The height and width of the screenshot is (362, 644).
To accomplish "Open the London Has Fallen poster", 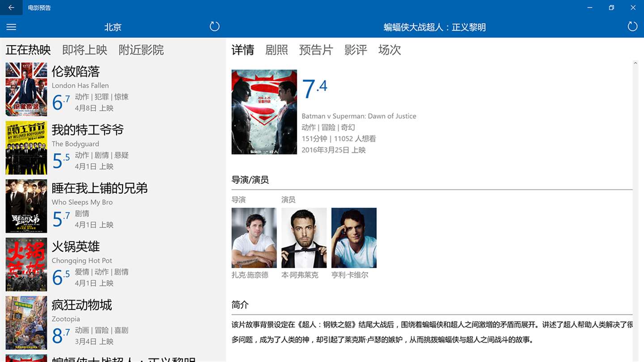I will (26, 89).
